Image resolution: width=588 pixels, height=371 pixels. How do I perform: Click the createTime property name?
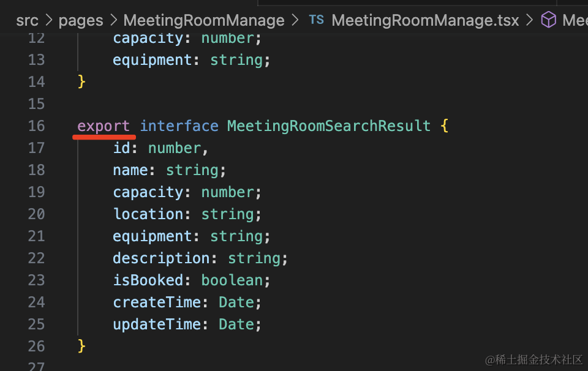tap(157, 302)
